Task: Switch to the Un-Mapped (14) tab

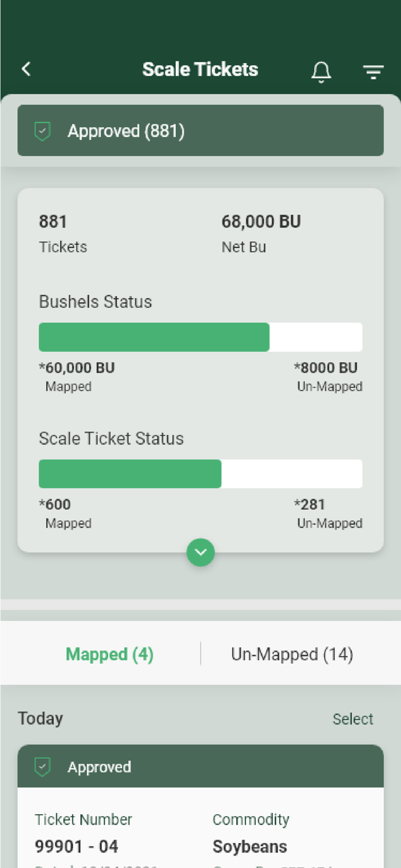Action: (292, 654)
